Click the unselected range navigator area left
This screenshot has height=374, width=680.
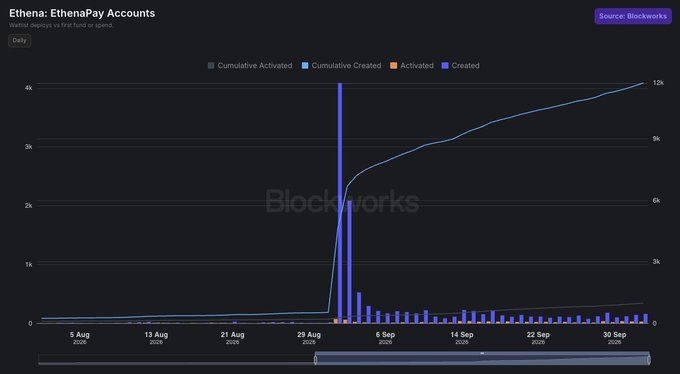pos(176,360)
